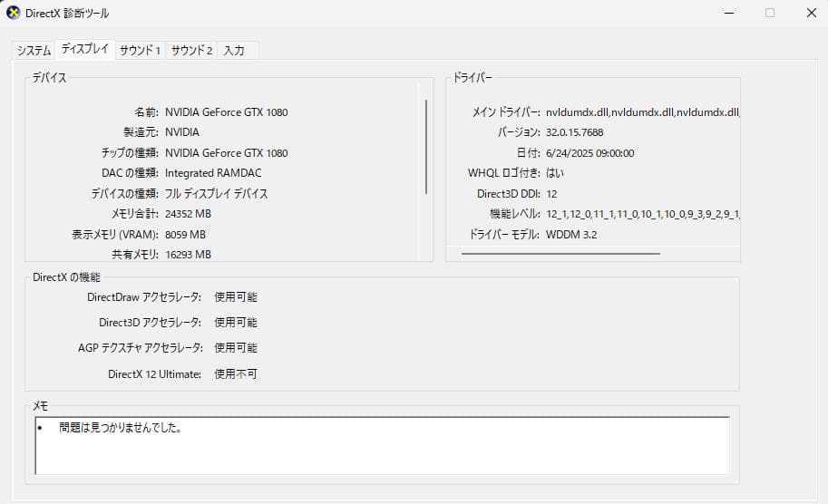Click the note 問題は見つかりませんでした

(121, 428)
